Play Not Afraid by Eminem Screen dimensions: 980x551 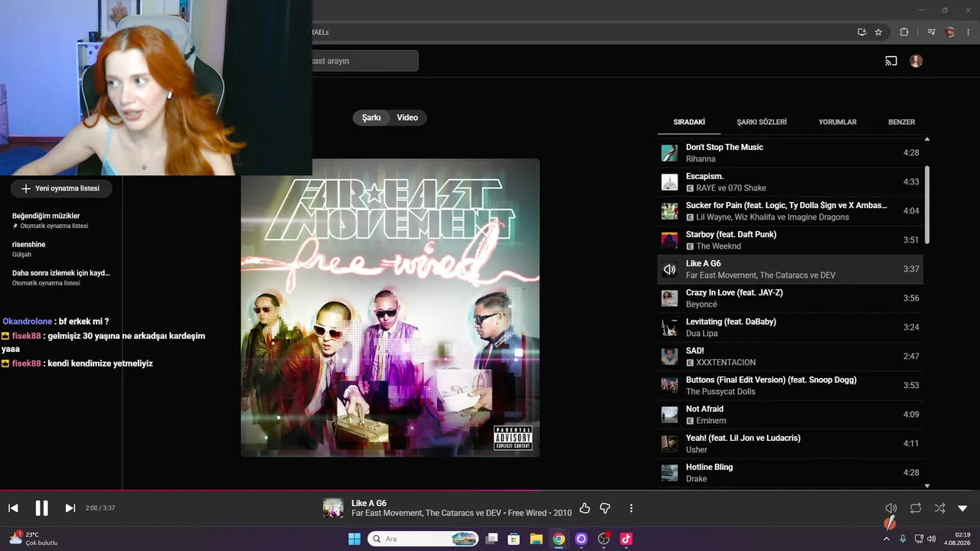pyautogui.click(x=790, y=415)
